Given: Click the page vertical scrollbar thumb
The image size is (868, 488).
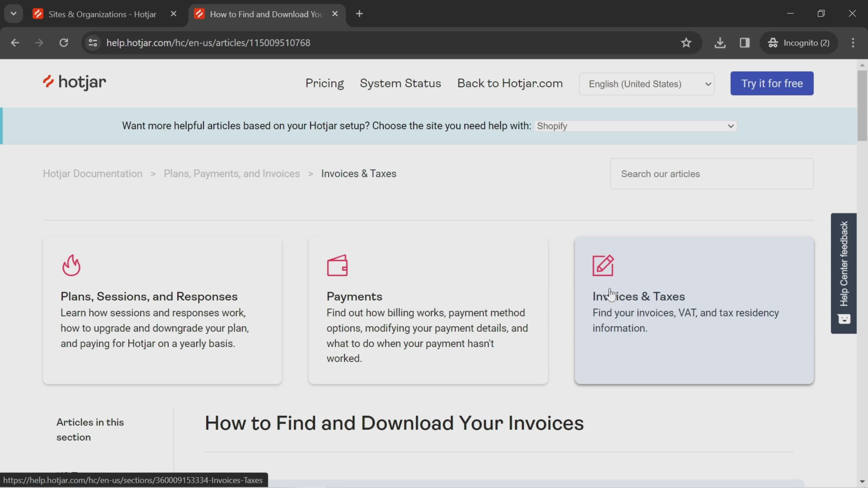Looking at the screenshot, I should click(862, 106).
